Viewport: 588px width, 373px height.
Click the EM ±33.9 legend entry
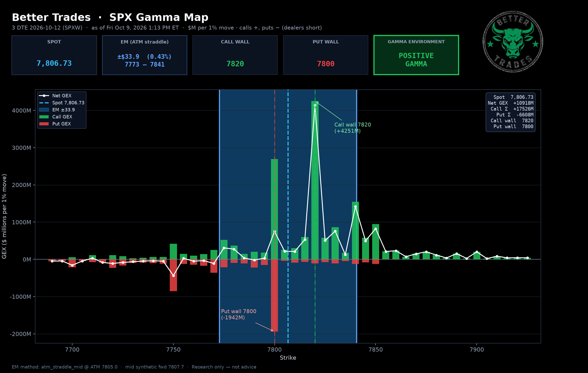[57, 110]
